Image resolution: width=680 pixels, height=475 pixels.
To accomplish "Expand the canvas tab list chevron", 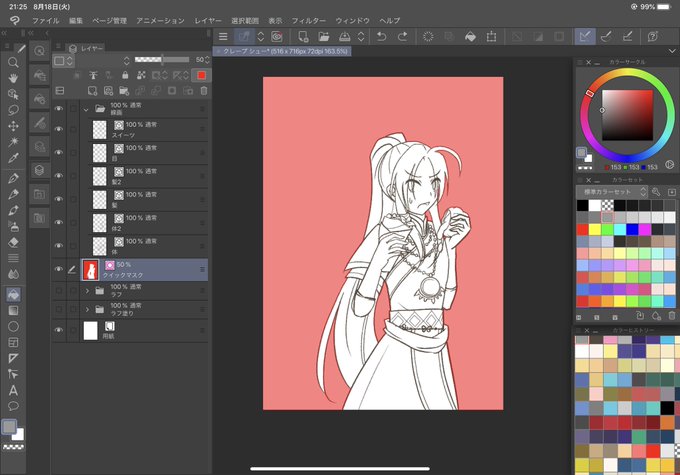I will 671,51.
